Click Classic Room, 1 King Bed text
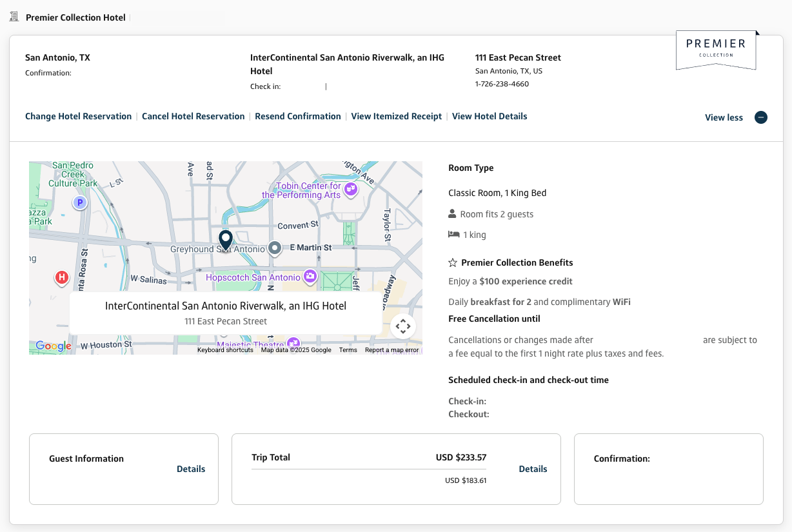Viewport: 792px width, 532px height. point(497,193)
